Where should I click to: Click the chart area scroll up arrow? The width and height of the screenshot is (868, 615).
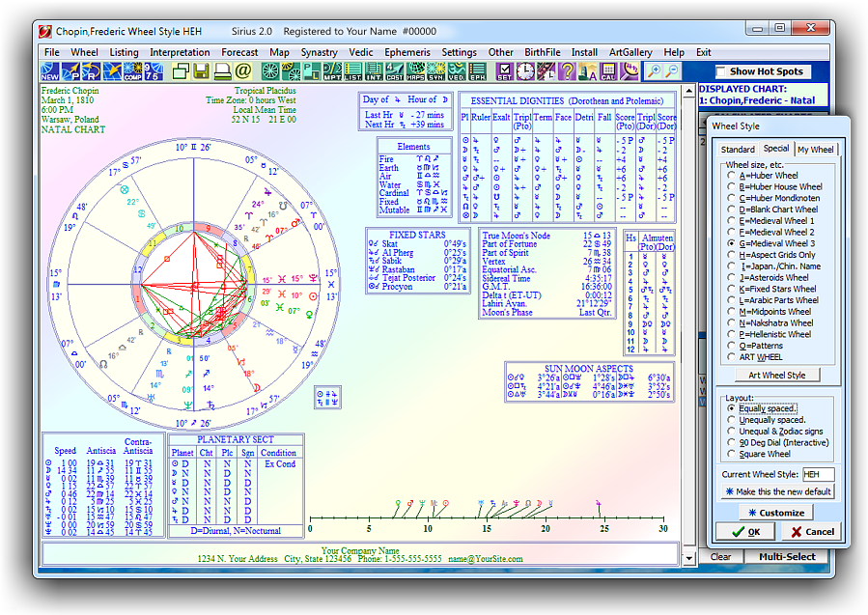pyautogui.click(x=688, y=91)
